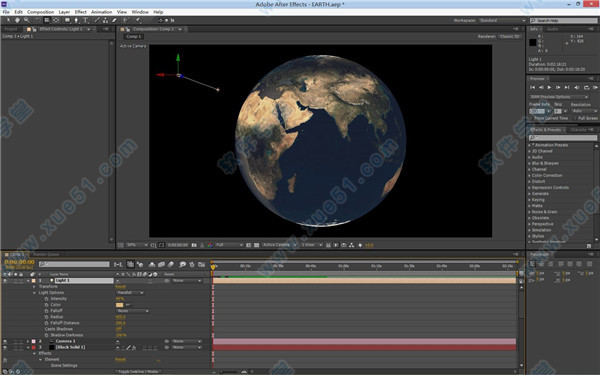This screenshot has width=600, height=375.
Task: Step to next frame in Preview panel
Action: tap(558, 88)
